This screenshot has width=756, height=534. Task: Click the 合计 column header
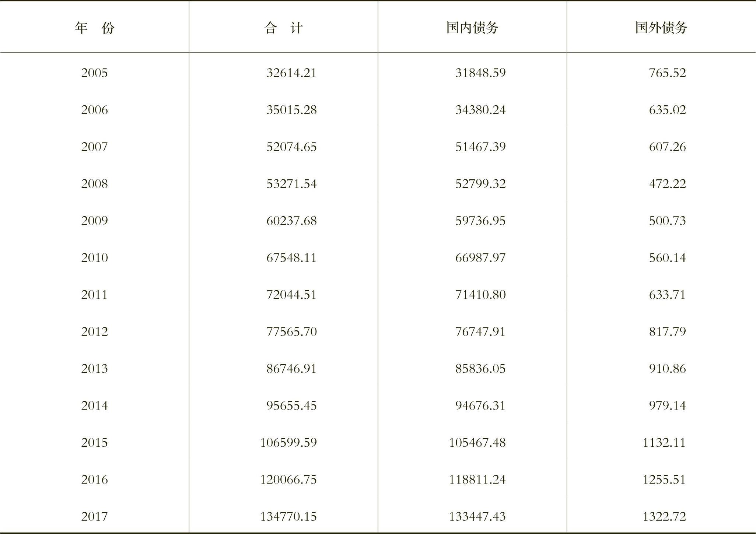click(x=283, y=28)
